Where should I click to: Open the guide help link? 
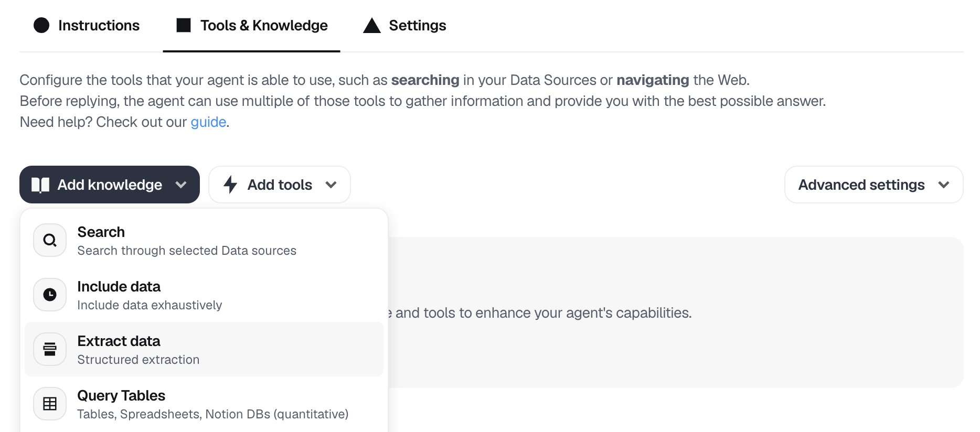point(208,122)
